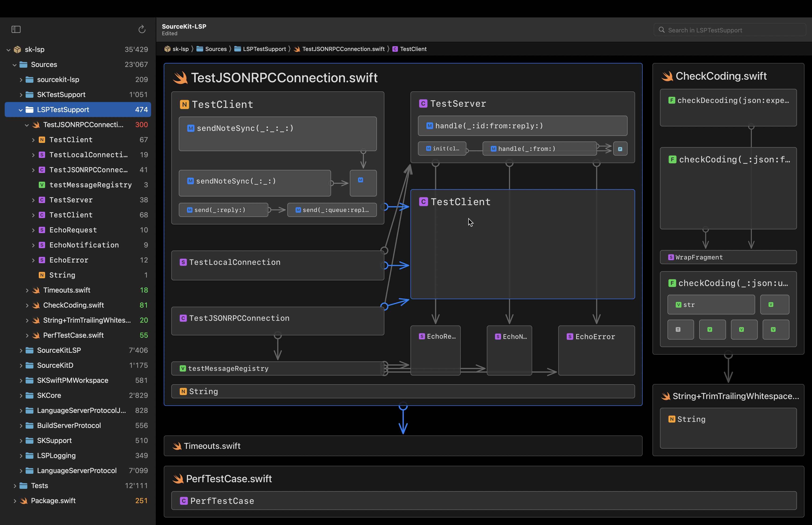The height and width of the screenshot is (525, 812).
Task: Click the N icon of the TestClient extension node
Action: 184,104
